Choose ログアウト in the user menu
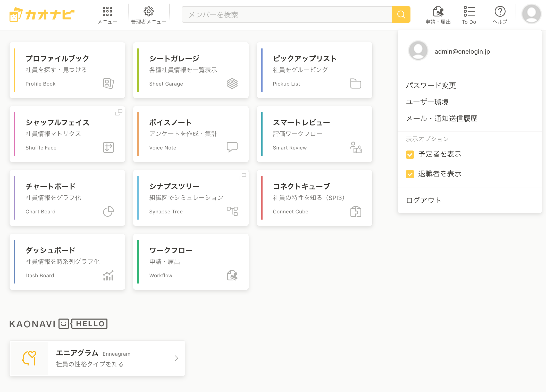546x392 pixels. 424,200
